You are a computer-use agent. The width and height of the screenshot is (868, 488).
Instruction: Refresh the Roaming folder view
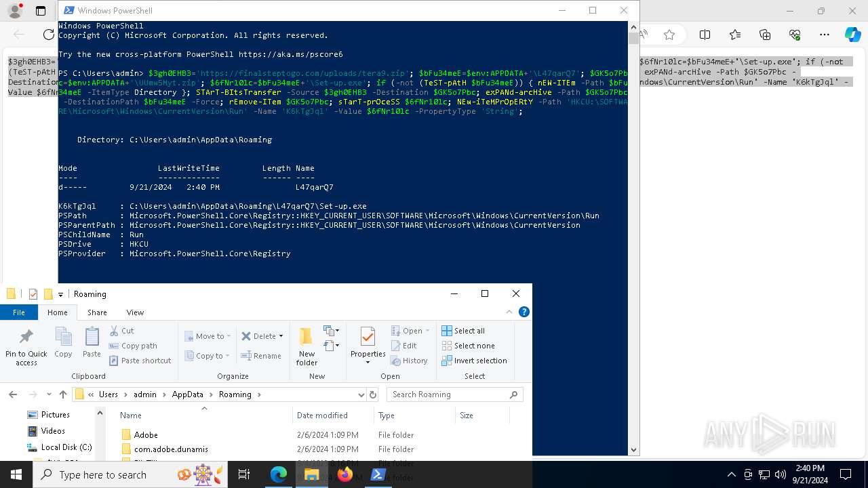tap(373, 394)
